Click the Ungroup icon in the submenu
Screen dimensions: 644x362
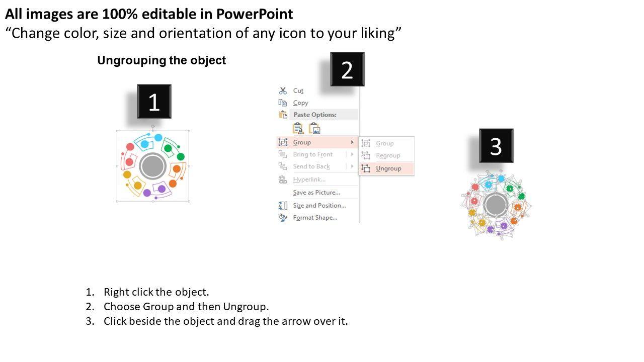(x=366, y=168)
